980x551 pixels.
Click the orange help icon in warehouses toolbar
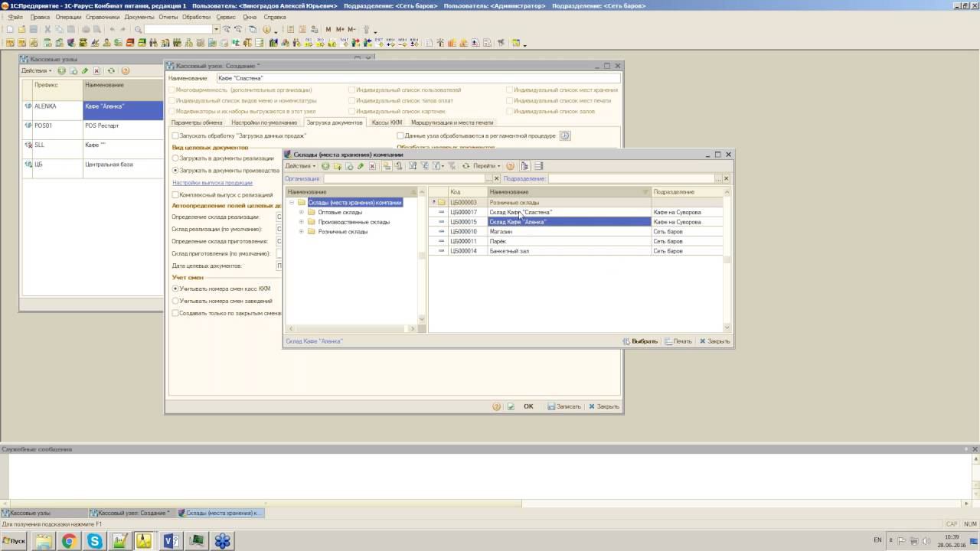(x=510, y=166)
